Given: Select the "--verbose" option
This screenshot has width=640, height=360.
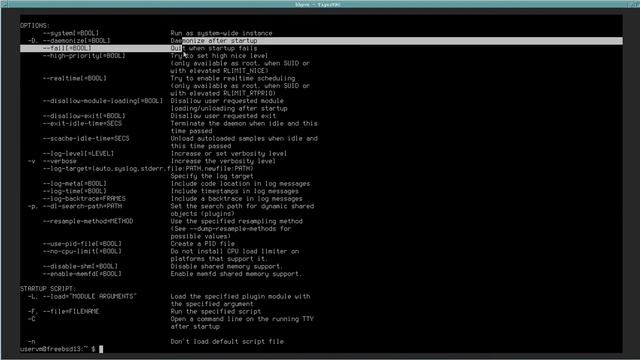Looking at the screenshot, I should click(x=59, y=161).
